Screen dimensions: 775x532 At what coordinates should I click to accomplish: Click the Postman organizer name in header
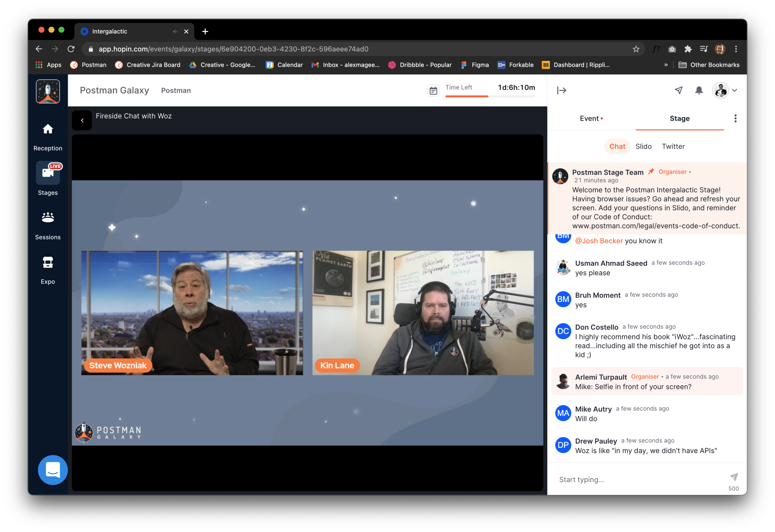pyautogui.click(x=176, y=91)
